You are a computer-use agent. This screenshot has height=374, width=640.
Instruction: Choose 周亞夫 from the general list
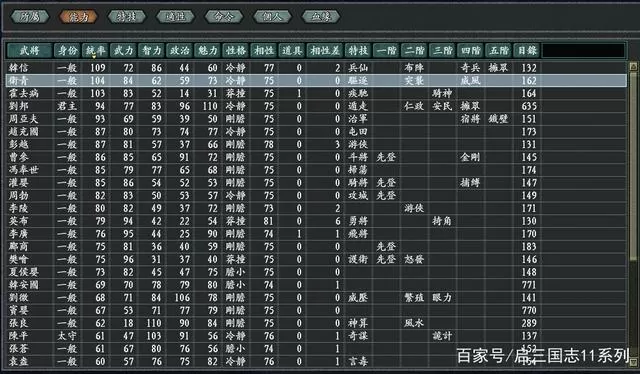[x=24, y=119]
